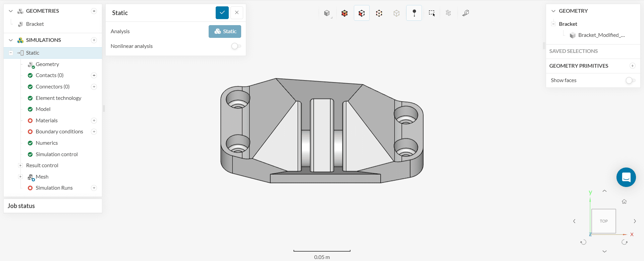Open the measure distance tool
This screenshot has height=261, width=644.
(466, 13)
